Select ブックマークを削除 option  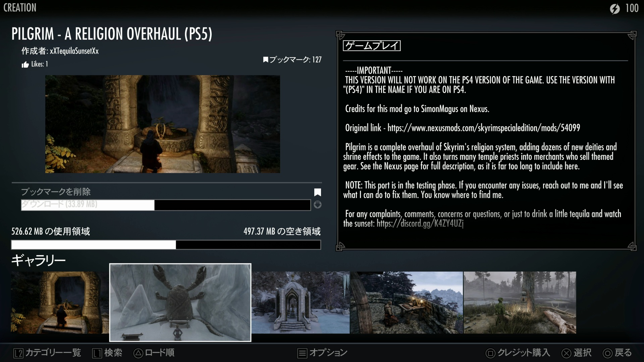point(56,192)
